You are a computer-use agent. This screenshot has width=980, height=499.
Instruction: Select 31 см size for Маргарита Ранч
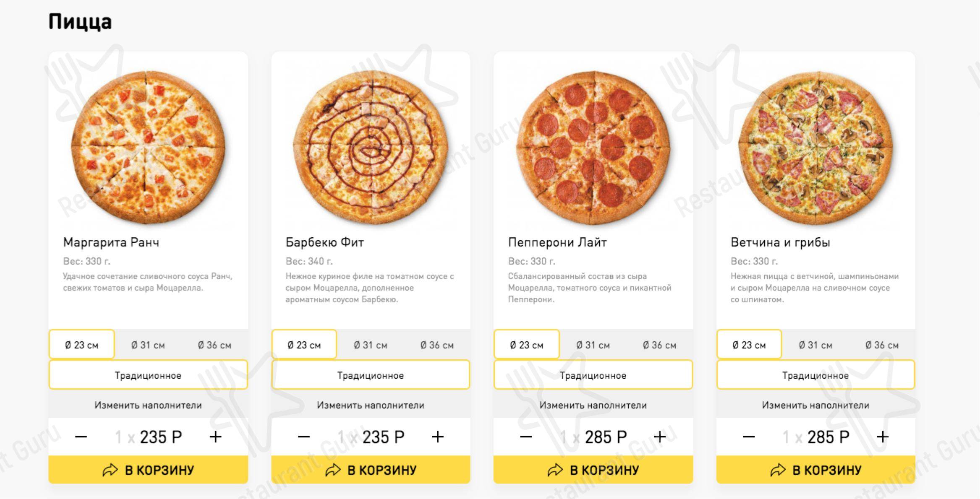(x=148, y=345)
